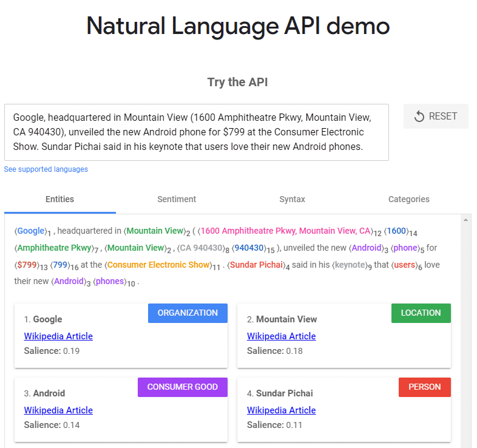Click the orange 'Consumer Electronic Show' entity
The image size is (477, 448).
[158, 265]
